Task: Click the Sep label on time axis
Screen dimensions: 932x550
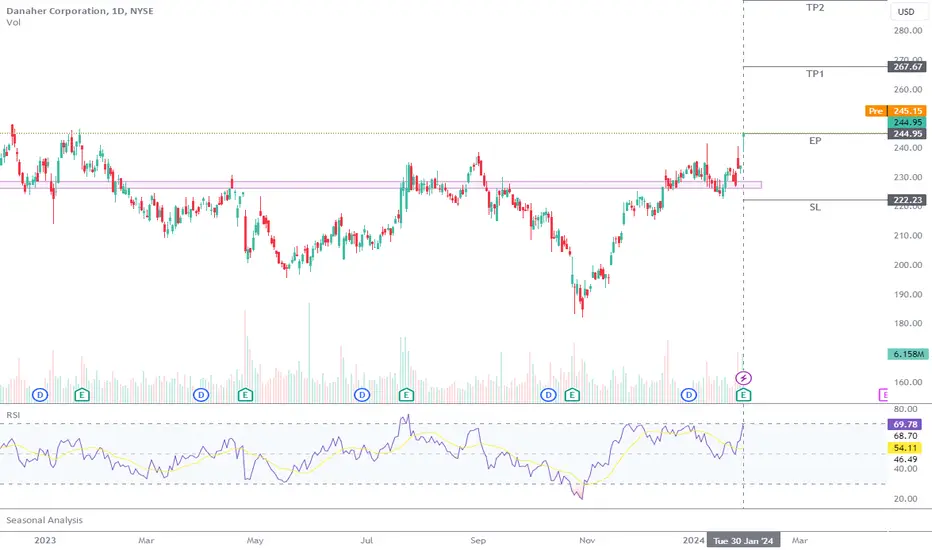Action: click(478, 540)
